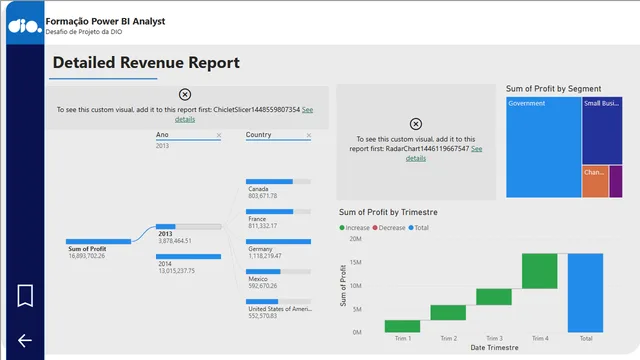Click the Sum of Profit by Segment title
640x360 pixels.
pyautogui.click(x=553, y=89)
